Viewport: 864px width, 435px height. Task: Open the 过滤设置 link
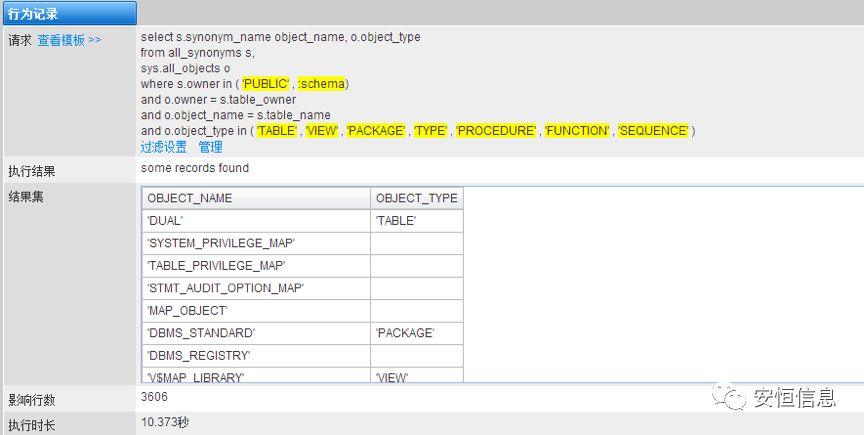coord(164,147)
